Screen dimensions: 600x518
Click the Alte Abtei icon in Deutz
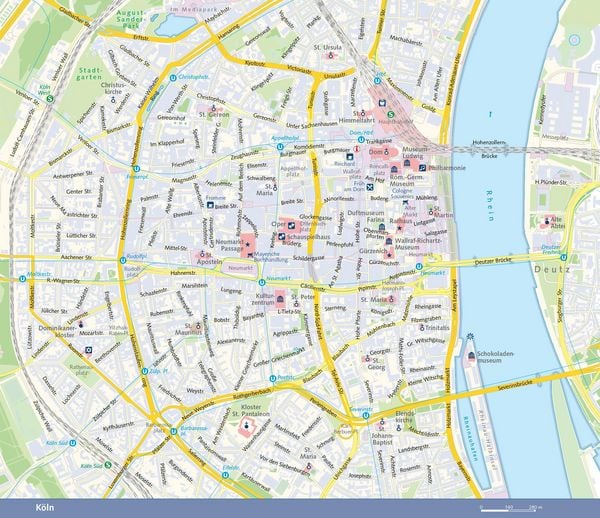546,221
